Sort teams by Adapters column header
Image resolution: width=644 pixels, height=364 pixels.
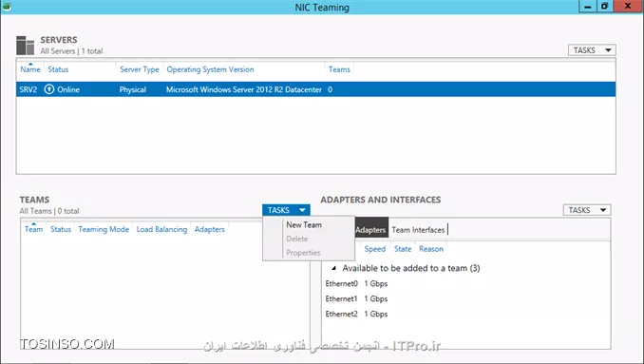point(210,229)
